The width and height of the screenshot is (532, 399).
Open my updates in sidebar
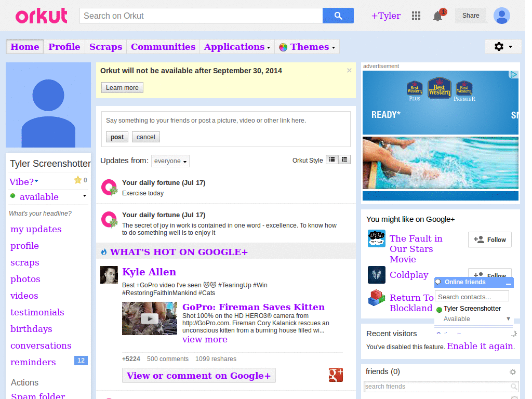coord(36,229)
